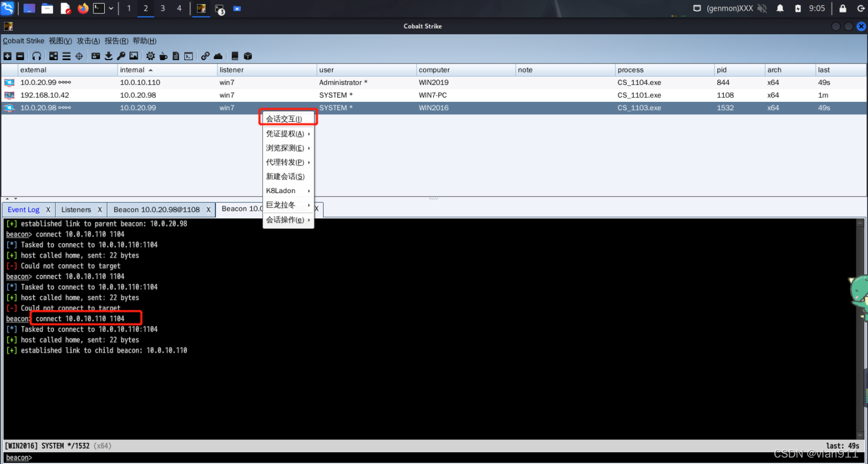Close the Event Log tab
This screenshot has width=868, height=464.
(48, 210)
